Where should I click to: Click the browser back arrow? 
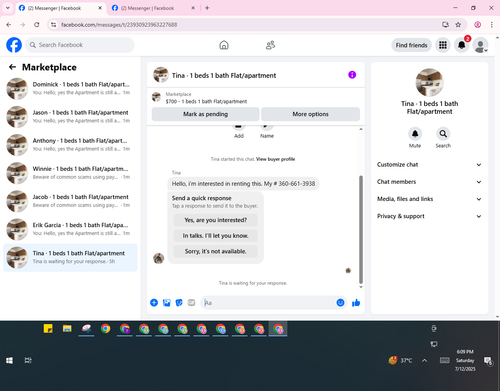click(x=9, y=25)
